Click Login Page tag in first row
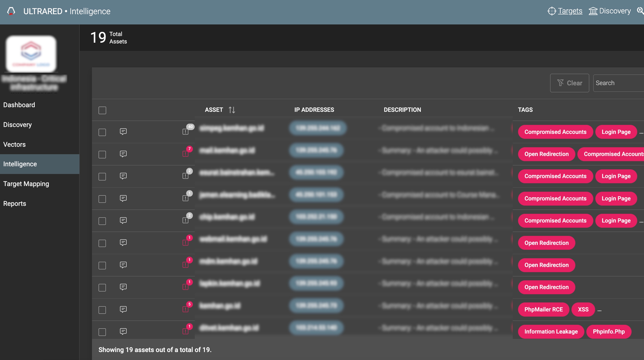This screenshot has width=644, height=360. tap(616, 132)
